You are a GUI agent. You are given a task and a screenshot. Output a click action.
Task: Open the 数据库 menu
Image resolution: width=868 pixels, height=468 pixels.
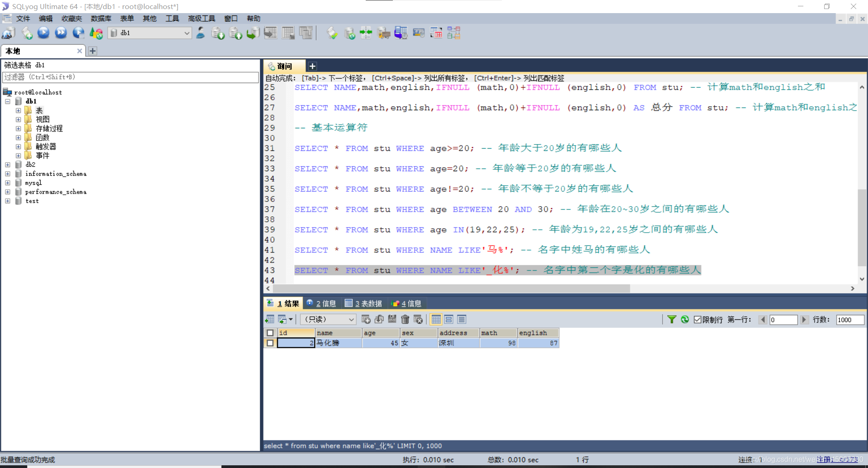point(101,19)
